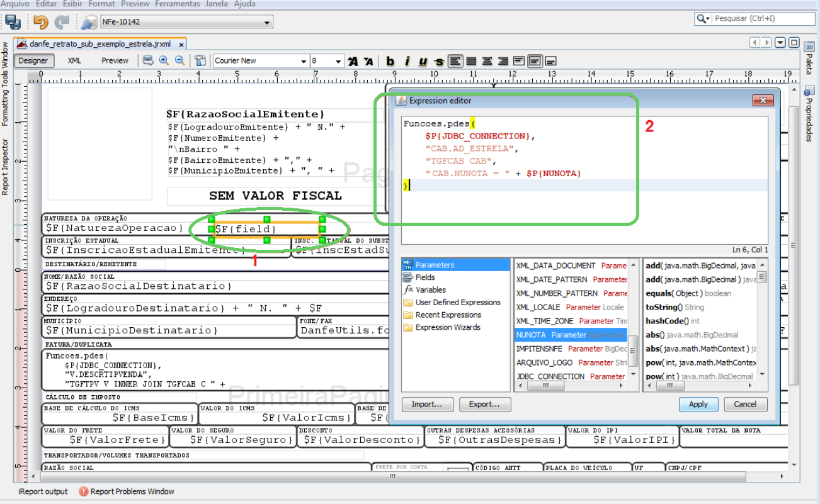This screenshot has width=820, height=504.
Task: Open the Exibir menu
Action: coord(73,4)
